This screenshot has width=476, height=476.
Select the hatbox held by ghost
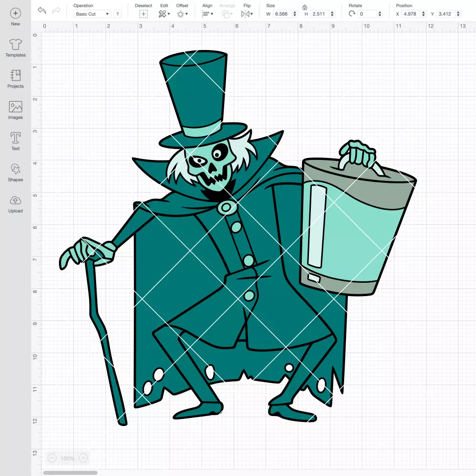pos(357,226)
